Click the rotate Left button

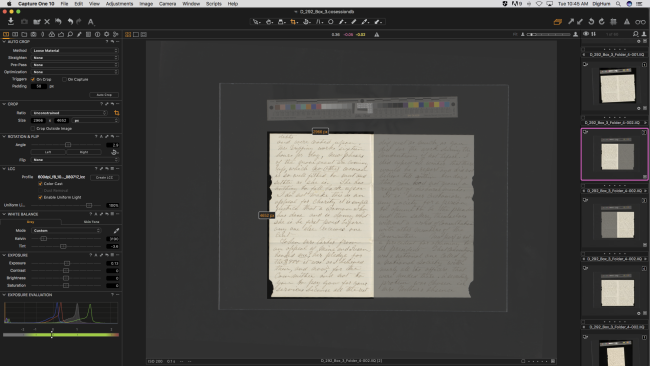point(48,152)
